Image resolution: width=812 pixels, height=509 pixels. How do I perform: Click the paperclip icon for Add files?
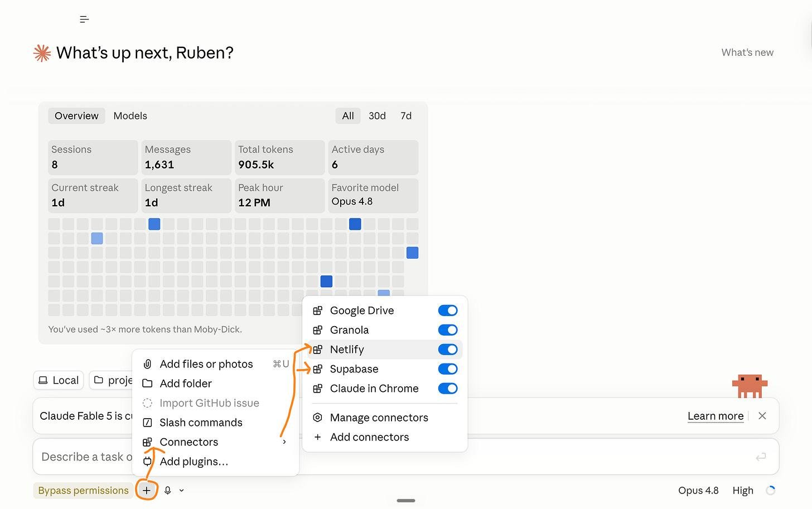[147, 364]
